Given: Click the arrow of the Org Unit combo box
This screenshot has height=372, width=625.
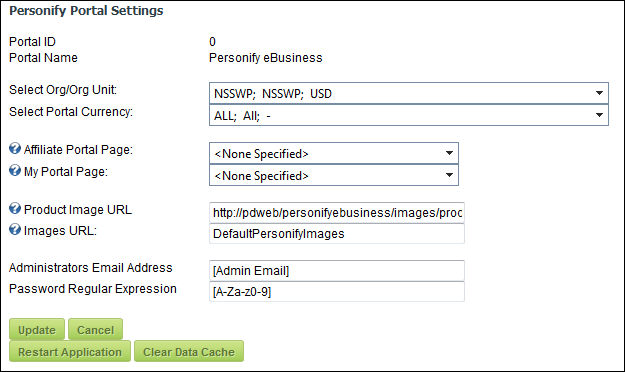Looking at the screenshot, I should click(x=599, y=93).
